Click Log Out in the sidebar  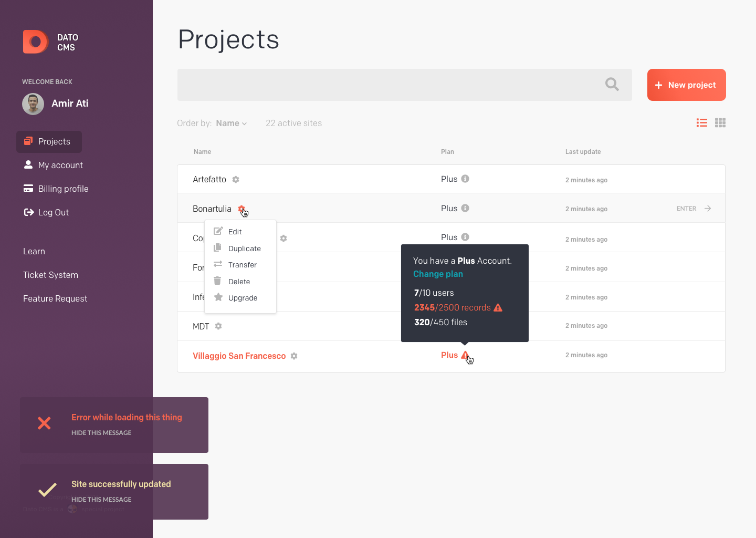pyautogui.click(x=47, y=212)
